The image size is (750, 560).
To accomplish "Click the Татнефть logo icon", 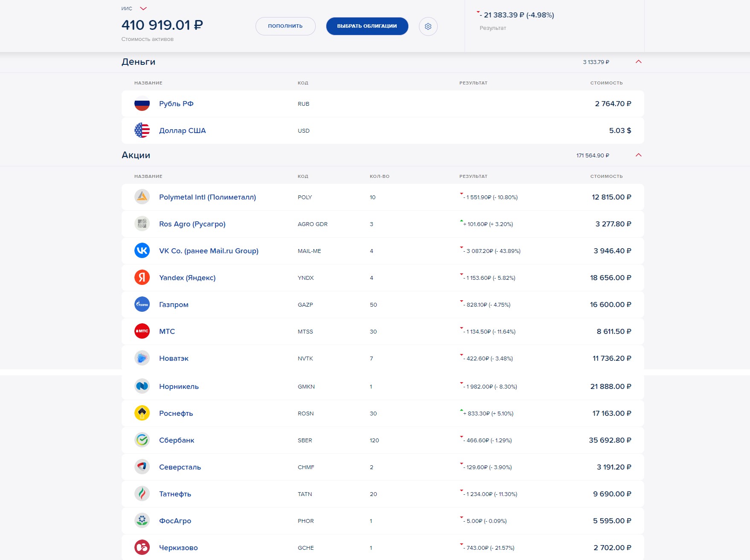I will pyautogui.click(x=142, y=494).
